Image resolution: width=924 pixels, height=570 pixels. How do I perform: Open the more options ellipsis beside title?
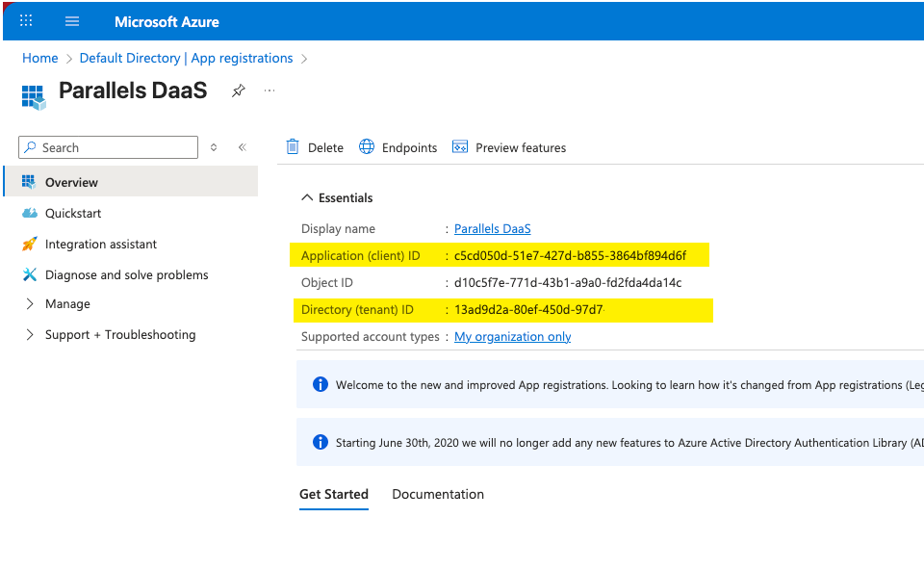[269, 91]
